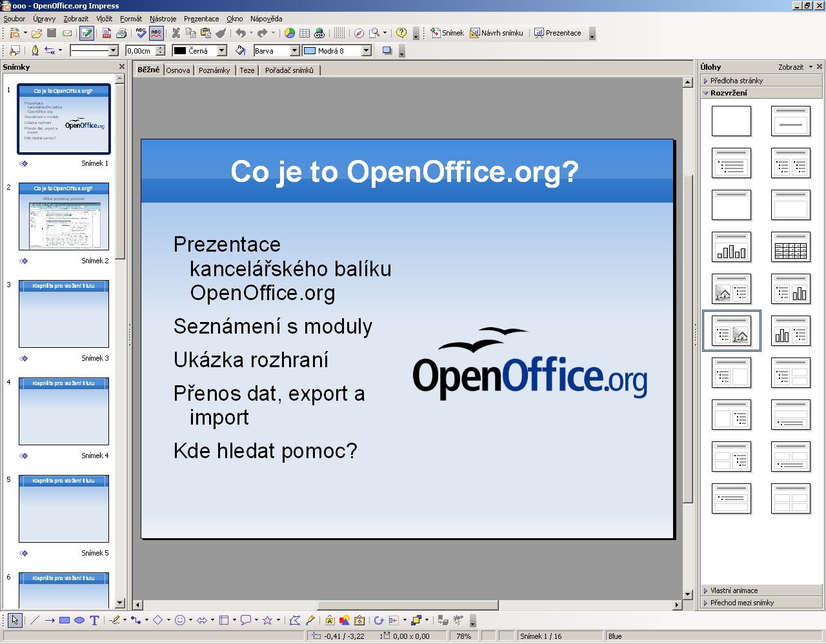Screen dimensions: 826x644
Task: Toggle AutoSpellcheck red underline button
Action: (x=156, y=33)
